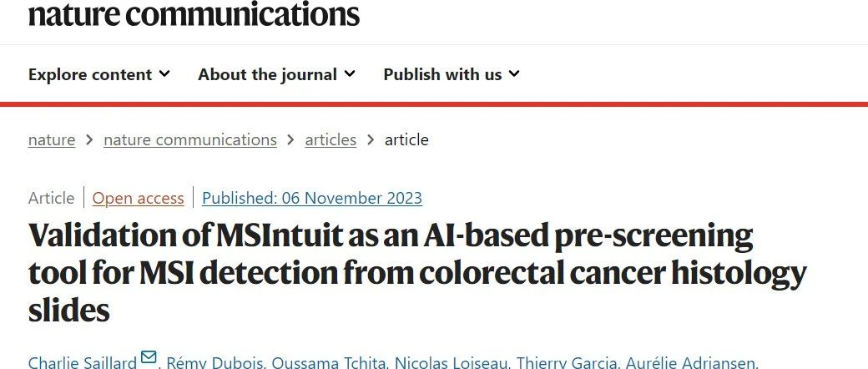The width and height of the screenshot is (868, 369).
Task: Open author Charlie Saillard's profile
Action: click(83, 363)
